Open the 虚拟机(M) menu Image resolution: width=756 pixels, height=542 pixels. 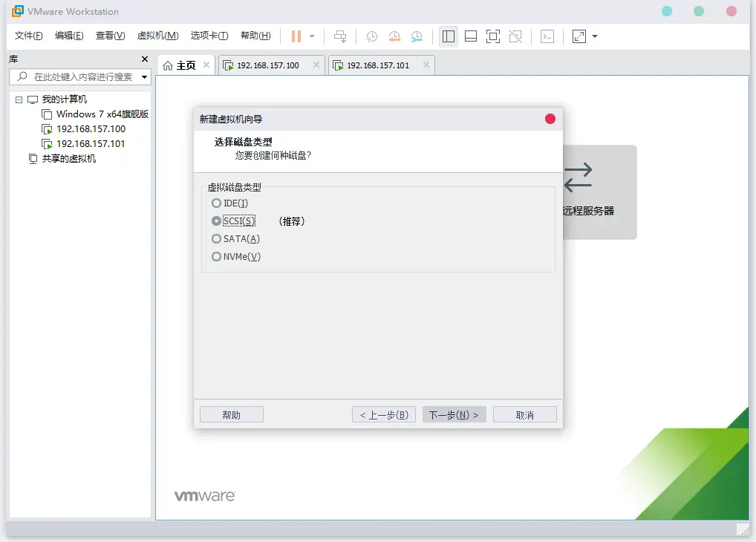[x=157, y=36]
